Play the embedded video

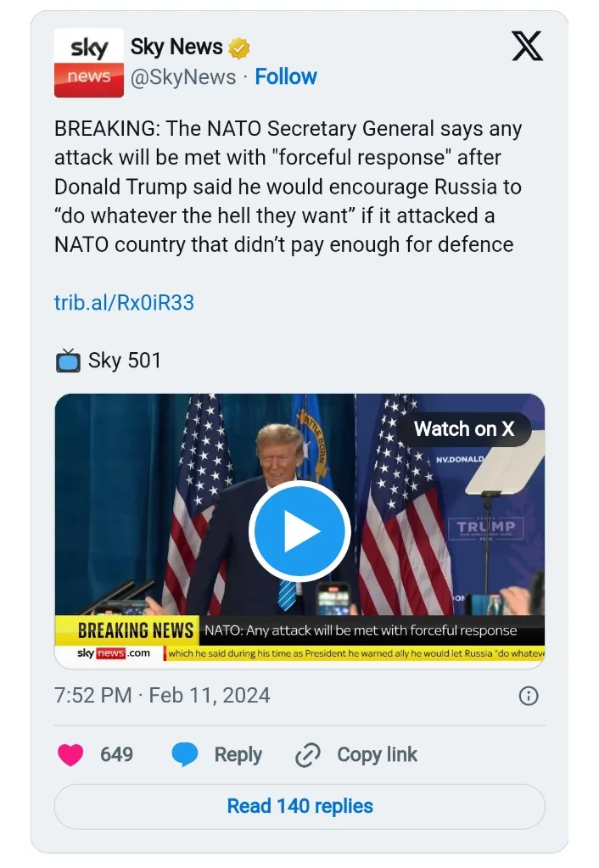click(299, 531)
